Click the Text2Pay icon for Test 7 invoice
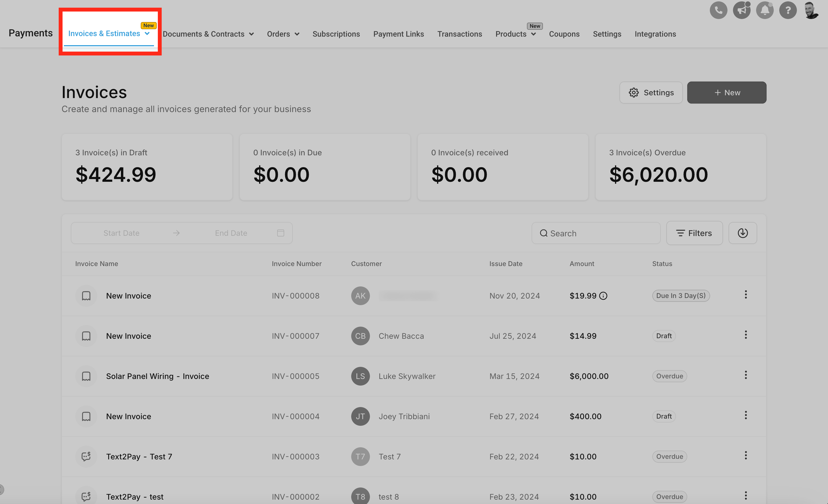 coord(86,456)
